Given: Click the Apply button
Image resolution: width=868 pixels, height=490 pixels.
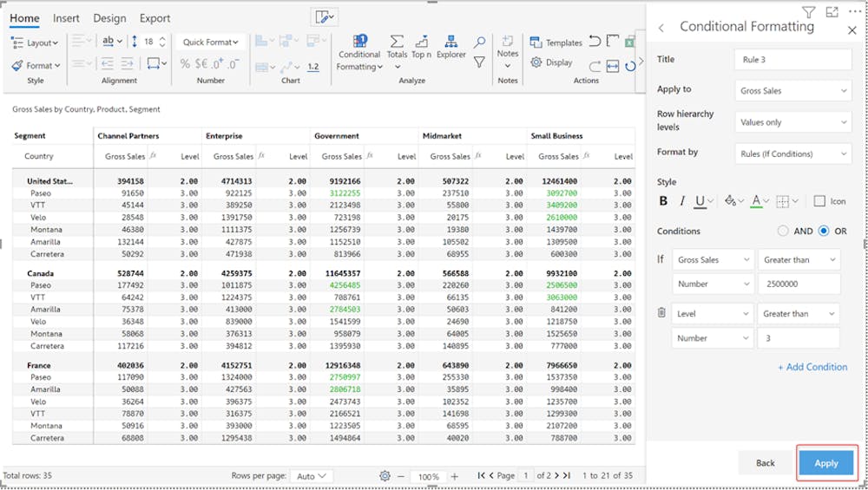Looking at the screenshot, I should tap(826, 463).
